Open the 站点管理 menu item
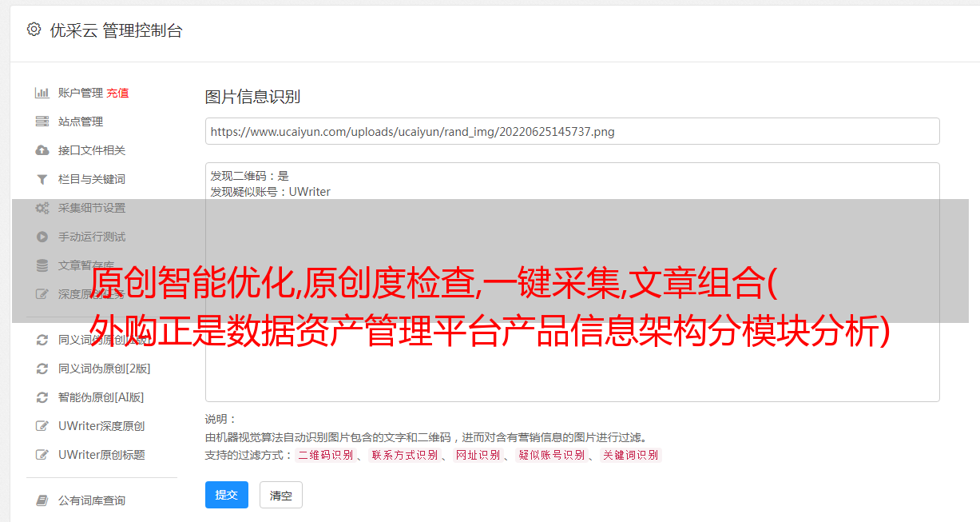 click(81, 122)
